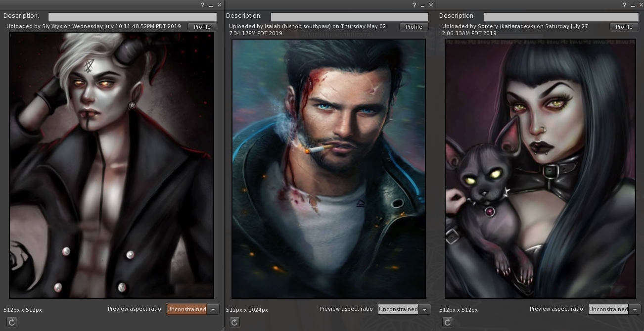
Task: Open Profile of uploader Sorcery (katiaradevk)
Action: [624, 27]
